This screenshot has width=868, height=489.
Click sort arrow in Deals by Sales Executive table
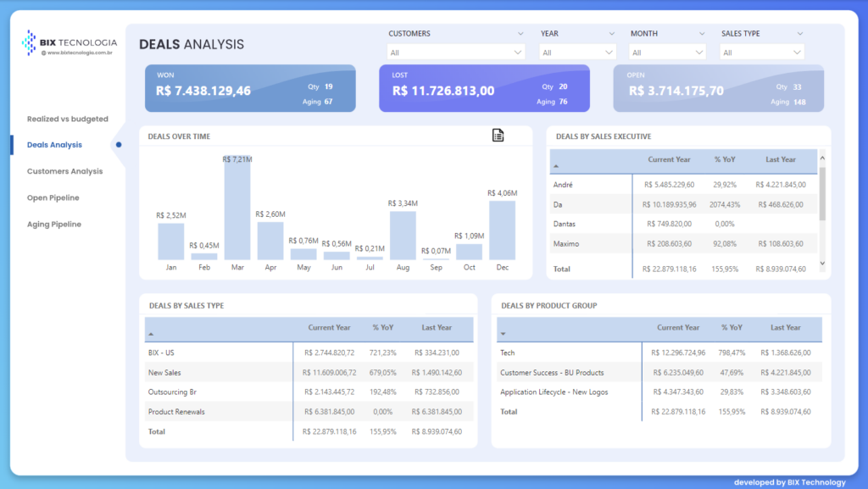coord(556,167)
